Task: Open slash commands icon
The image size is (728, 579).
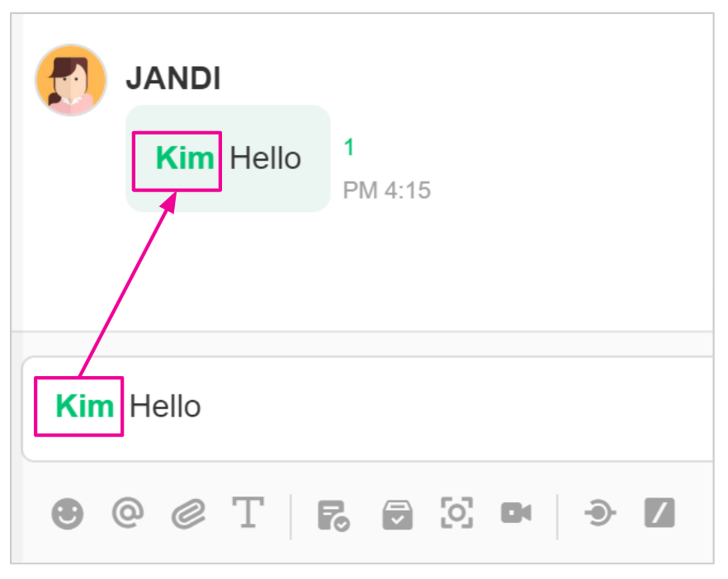Action: [x=659, y=514]
